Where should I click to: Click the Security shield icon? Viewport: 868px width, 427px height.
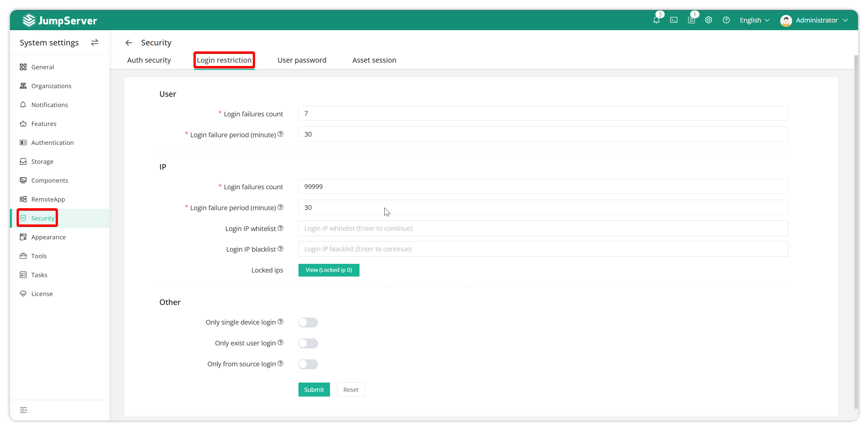tap(23, 218)
